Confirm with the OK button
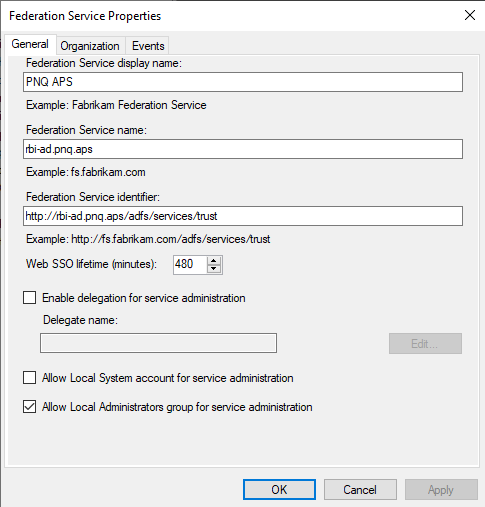The height and width of the screenshot is (507, 485). [279, 490]
